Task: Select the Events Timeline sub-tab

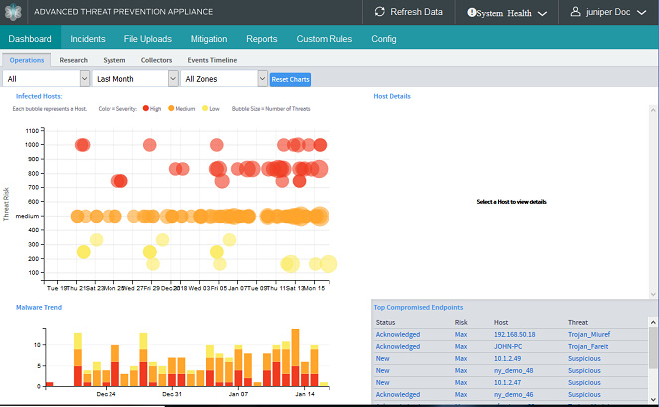Action: pyautogui.click(x=212, y=60)
